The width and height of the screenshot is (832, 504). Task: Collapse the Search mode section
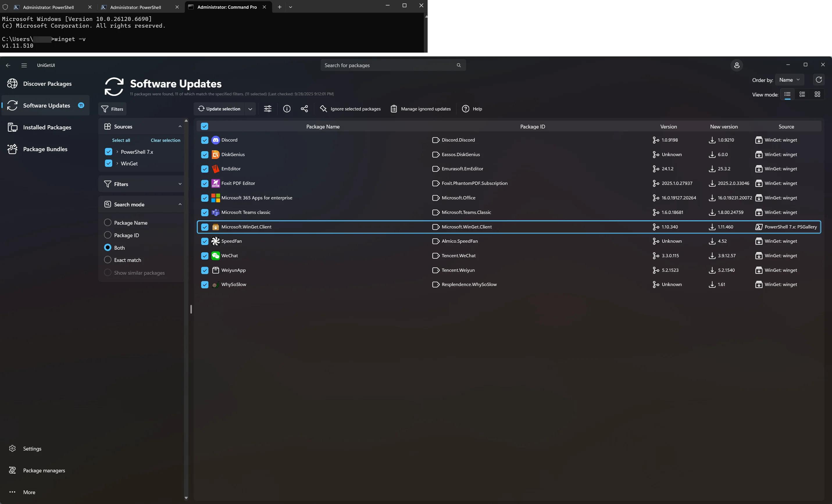pos(180,204)
